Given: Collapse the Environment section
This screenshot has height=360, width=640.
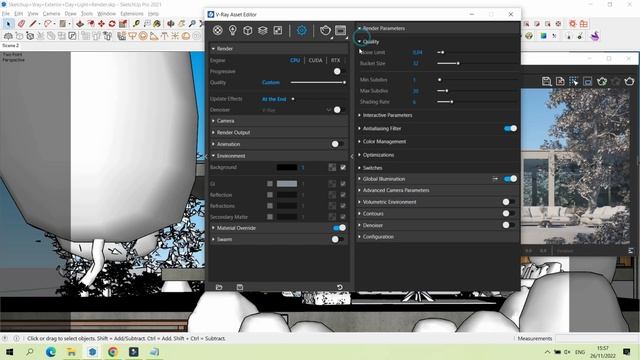Looking at the screenshot, I should pos(279,156).
